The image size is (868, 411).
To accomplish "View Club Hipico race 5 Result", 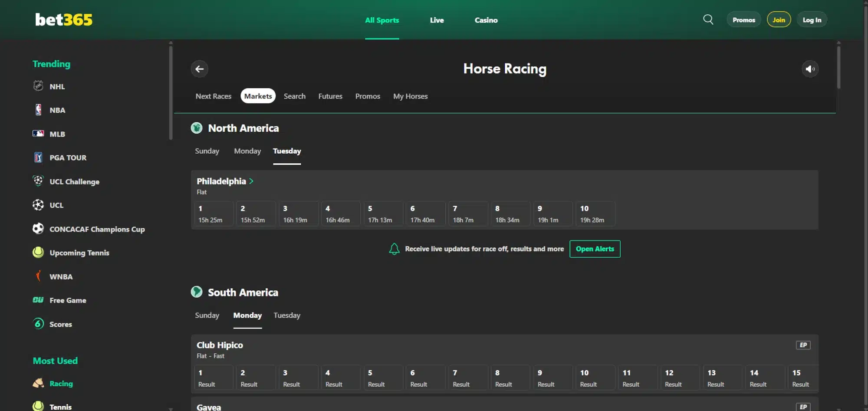I will 384,378.
